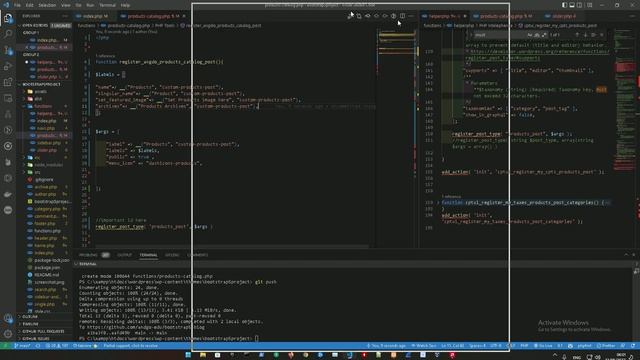Click 'Partial support, click to resolve' message

click(x=130, y=346)
